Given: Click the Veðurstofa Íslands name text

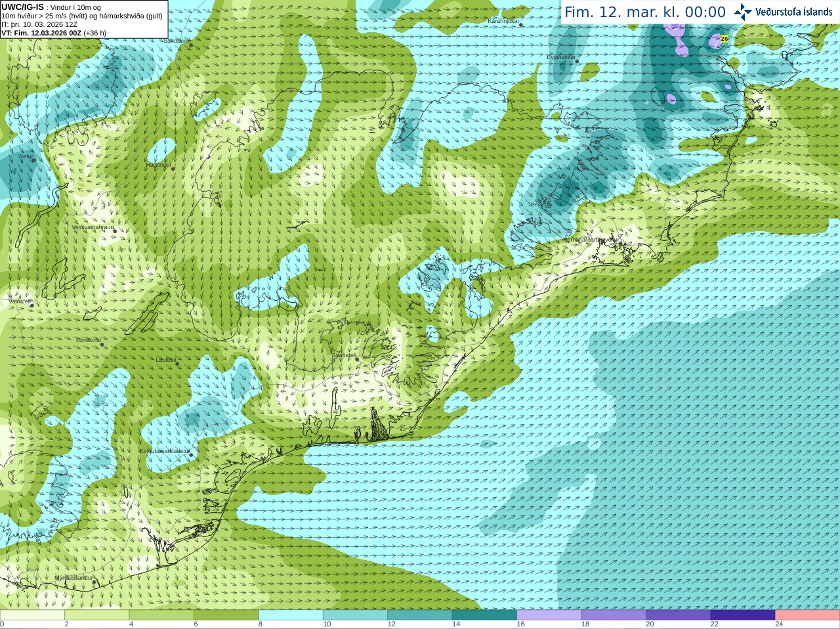Looking at the screenshot, I should [794, 12].
